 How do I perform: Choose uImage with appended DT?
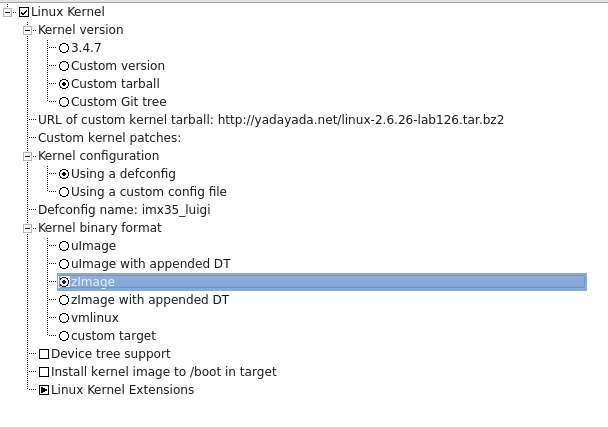[x=64, y=264]
